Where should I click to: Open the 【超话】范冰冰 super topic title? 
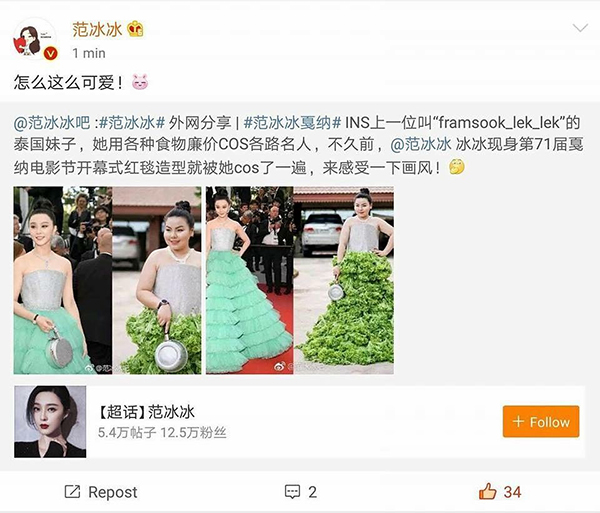point(146,412)
